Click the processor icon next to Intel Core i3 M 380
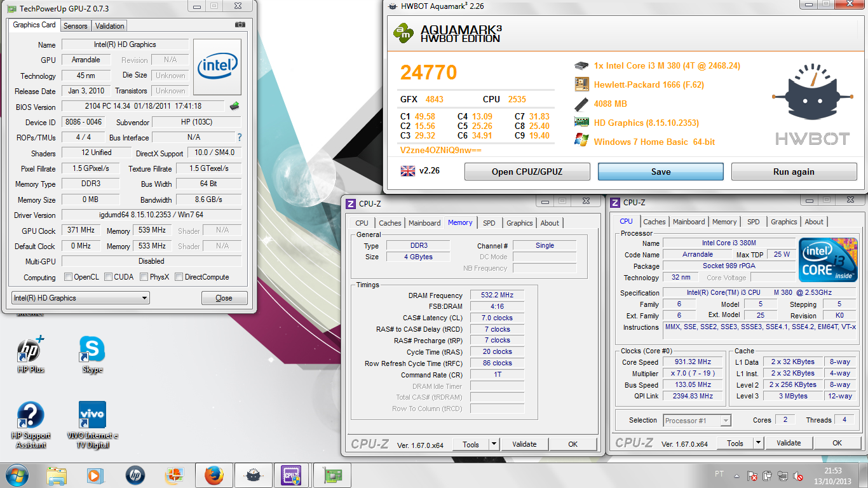868x488 pixels. (x=581, y=65)
